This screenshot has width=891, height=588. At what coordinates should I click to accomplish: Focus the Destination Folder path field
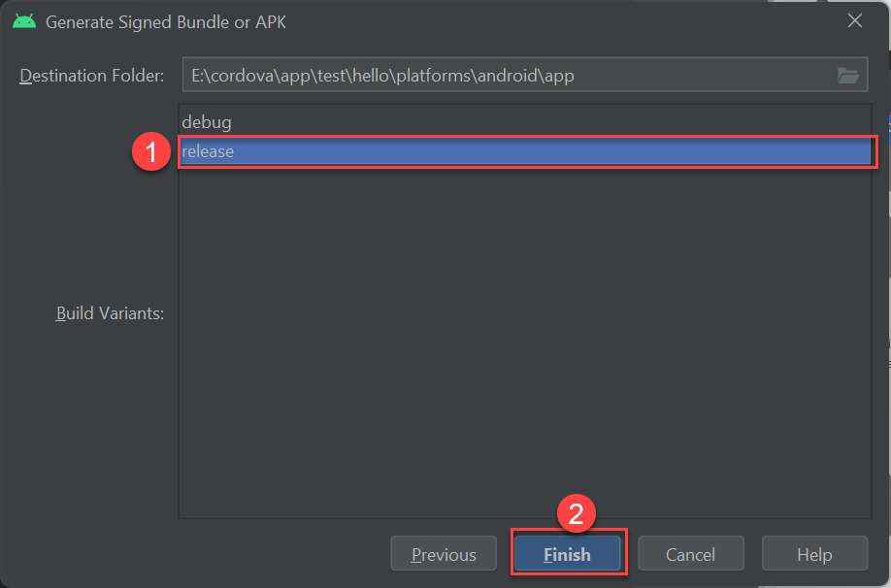pos(524,75)
